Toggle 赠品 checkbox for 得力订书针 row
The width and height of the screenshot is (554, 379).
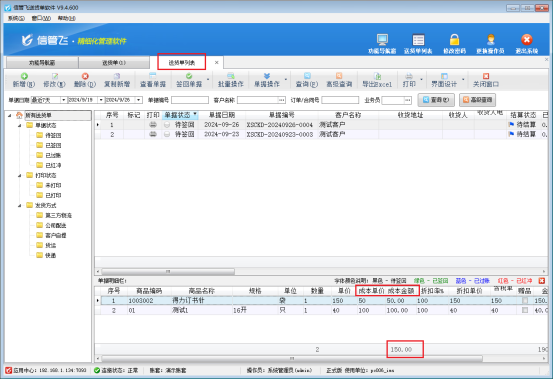point(525,301)
